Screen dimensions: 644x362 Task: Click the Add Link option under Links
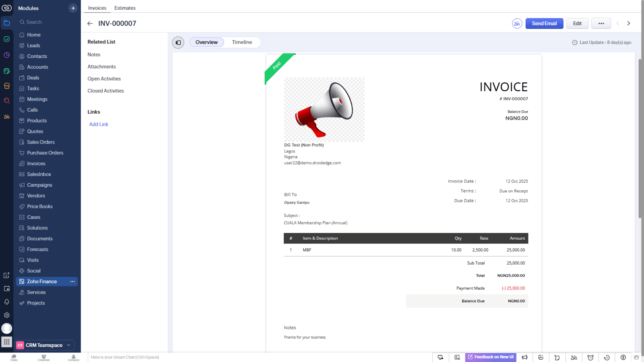[x=99, y=124]
